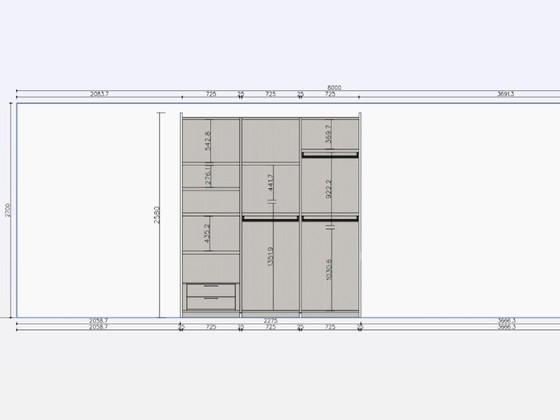Select the lower drawer front in left section
This screenshot has height=420, width=560.
click(x=211, y=303)
